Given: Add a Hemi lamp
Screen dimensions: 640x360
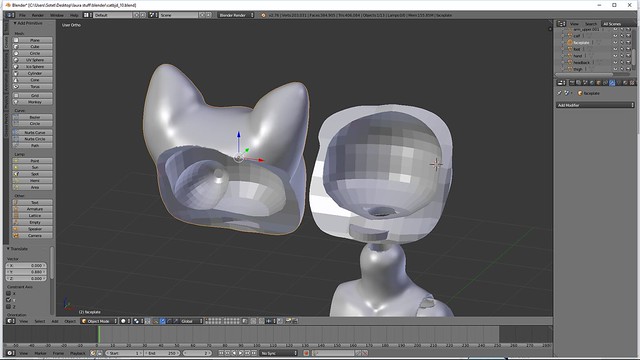Looking at the screenshot, I should point(33,180).
